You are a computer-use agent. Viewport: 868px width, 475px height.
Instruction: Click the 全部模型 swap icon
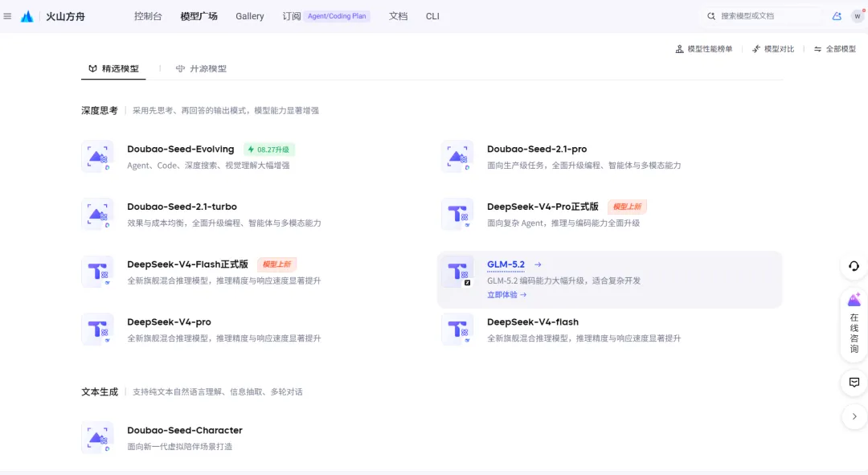click(817, 49)
